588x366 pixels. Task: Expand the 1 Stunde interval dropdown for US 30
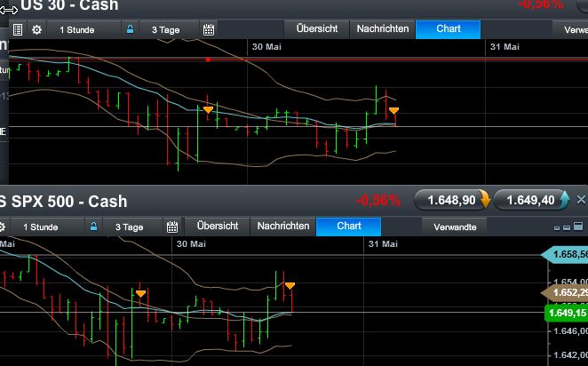[83, 29]
